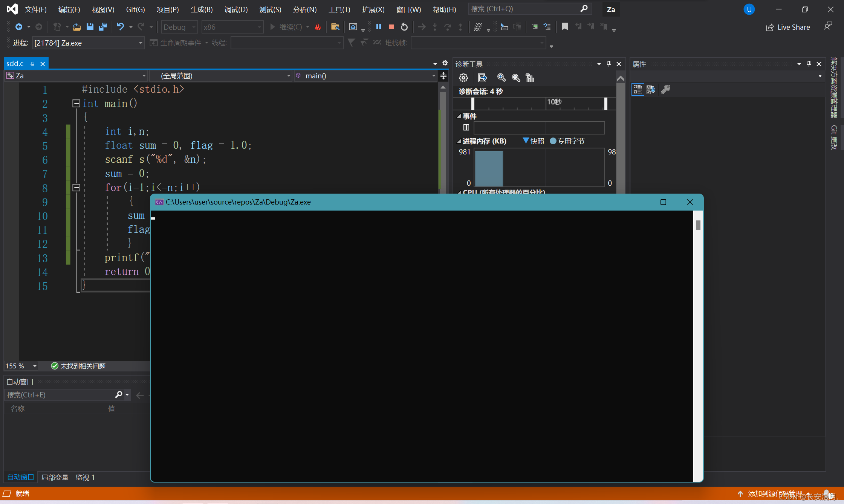Click the pause (Break All) debug icon
The width and height of the screenshot is (844, 504).
(x=379, y=27)
